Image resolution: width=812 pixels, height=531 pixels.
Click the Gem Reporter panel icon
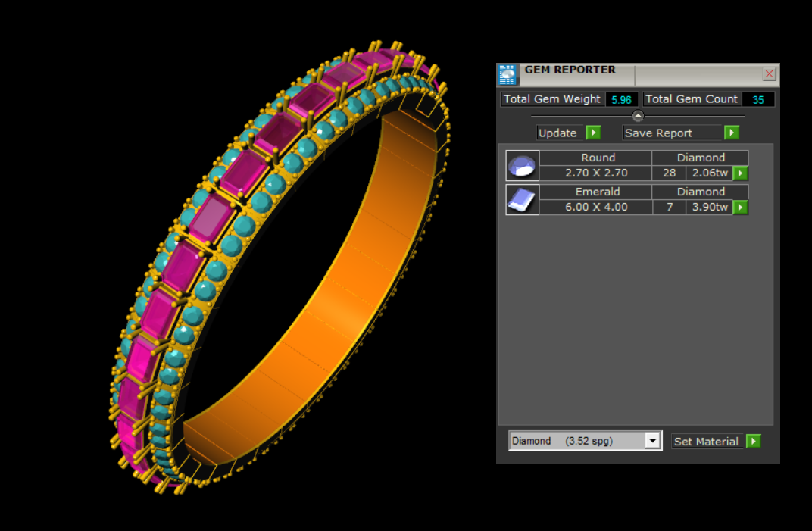(507, 75)
